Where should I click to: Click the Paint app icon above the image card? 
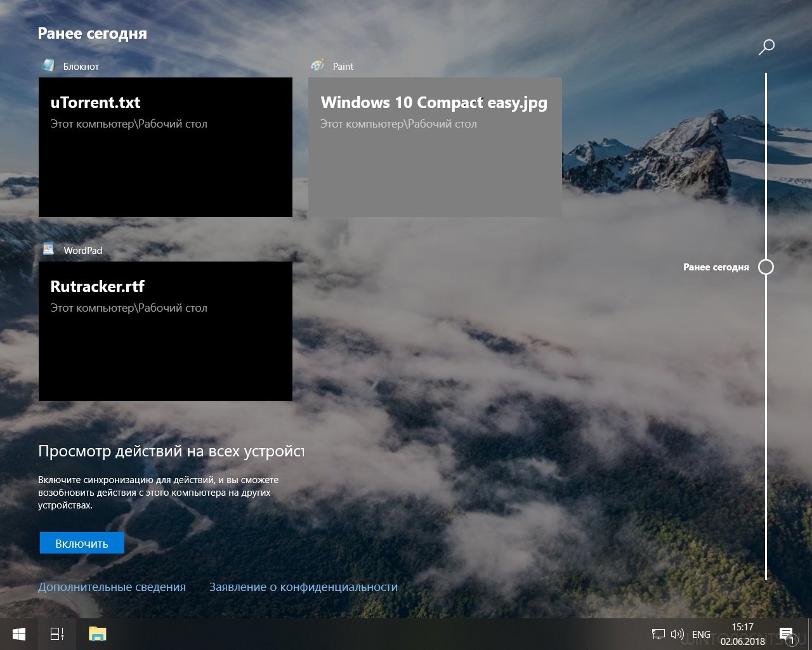click(x=318, y=65)
